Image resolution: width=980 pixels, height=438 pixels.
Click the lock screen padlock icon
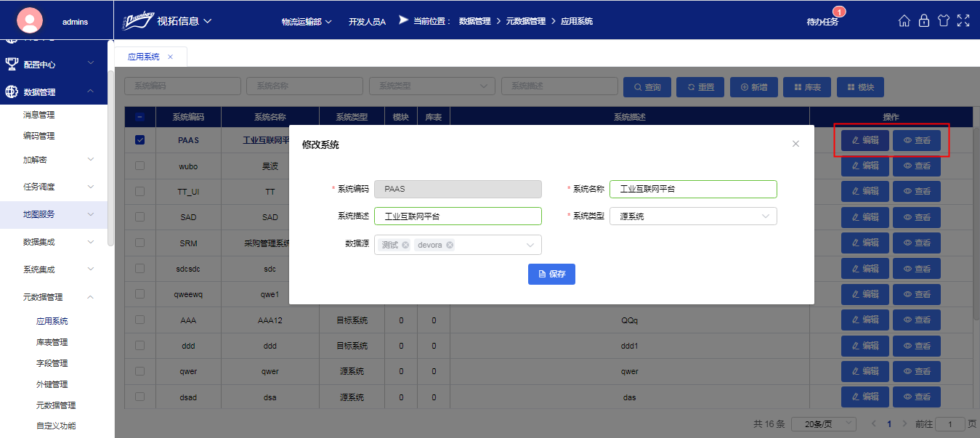924,21
